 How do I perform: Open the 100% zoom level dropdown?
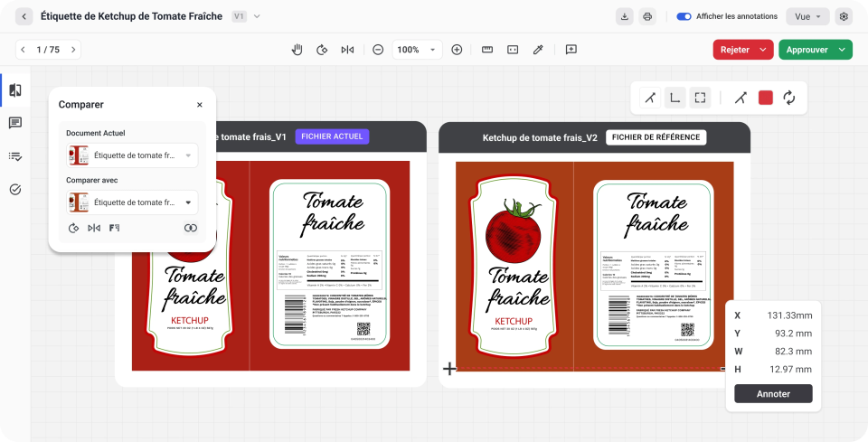pyautogui.click(x=433, y=50)
